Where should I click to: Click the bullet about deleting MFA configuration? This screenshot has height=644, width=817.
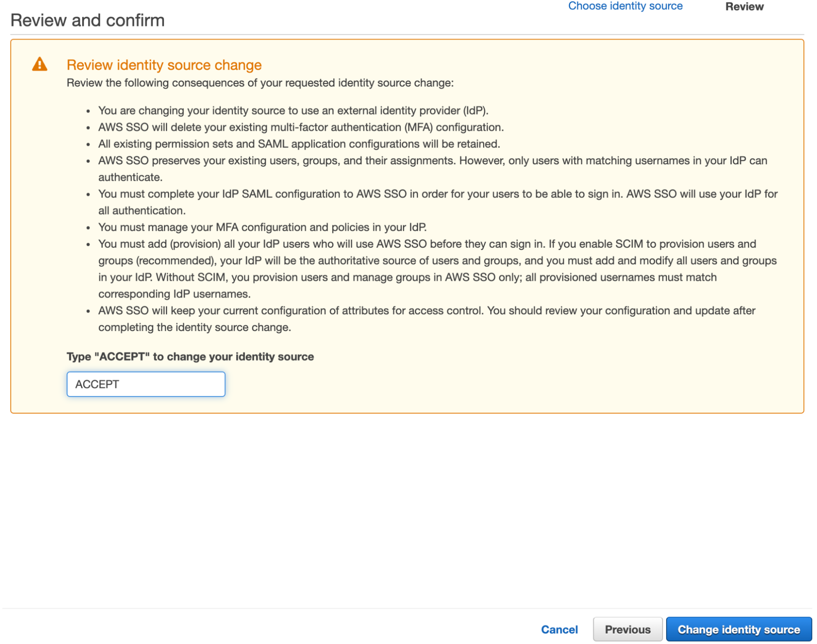[301, 127]
